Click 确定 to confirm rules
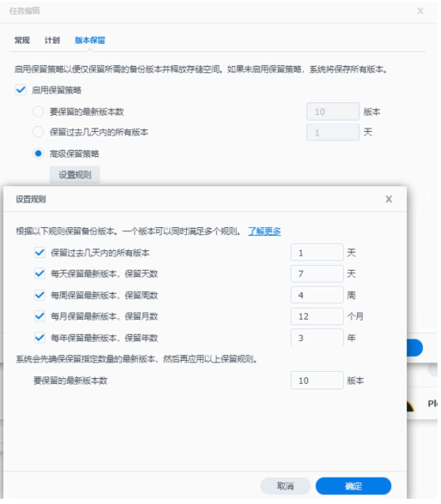The height and width of the screenshot is (504, 441). click(353, 486)
